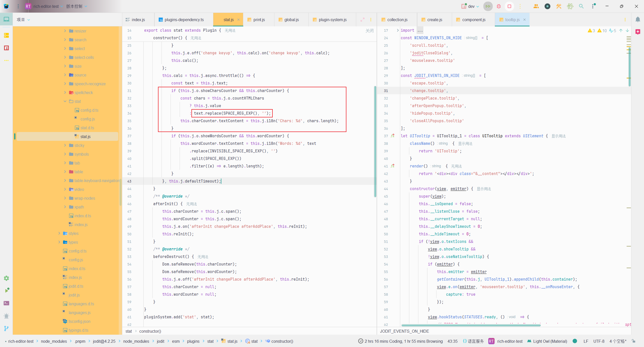Open Git tool window

6,328
